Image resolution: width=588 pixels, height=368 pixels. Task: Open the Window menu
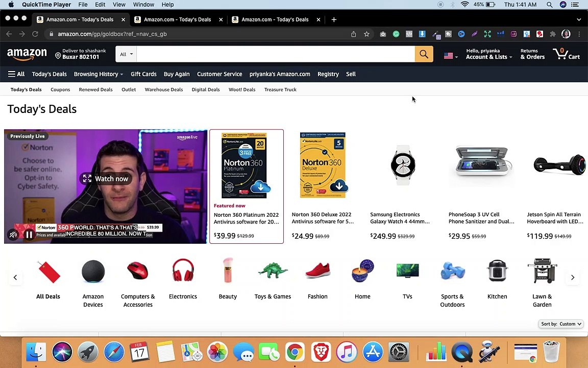click(x=143, y=5)
